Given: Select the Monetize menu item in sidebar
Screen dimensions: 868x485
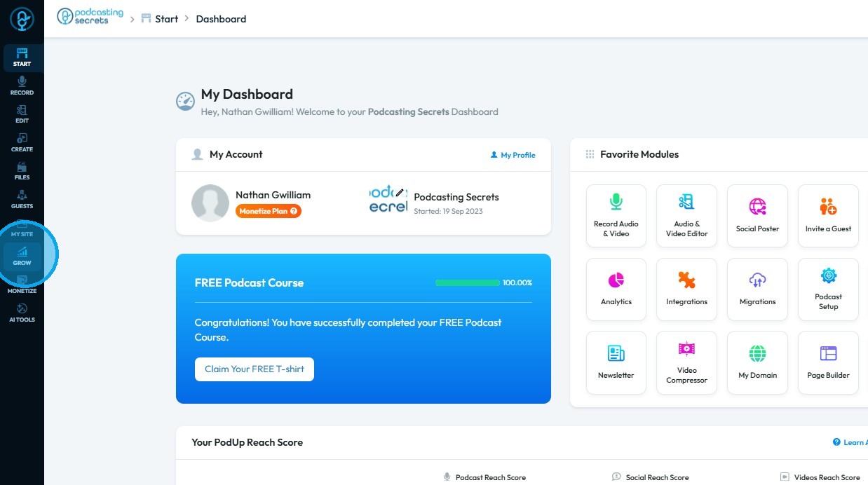Looking at the screenshot, I should click(x=22, y=285).
